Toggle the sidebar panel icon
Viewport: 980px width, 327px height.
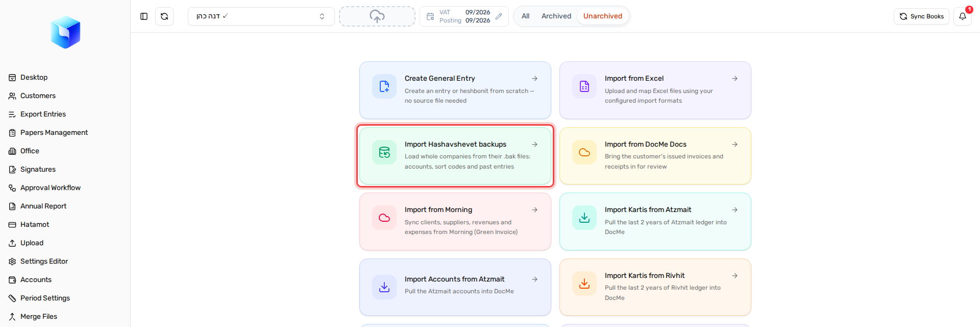click(144, 16)
